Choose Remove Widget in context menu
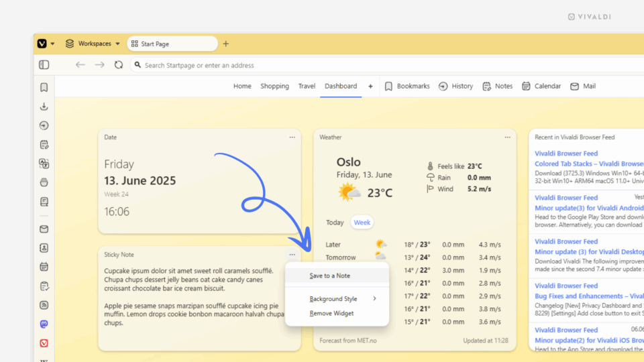This screenshot has height=362, width=644. (337, 313)
